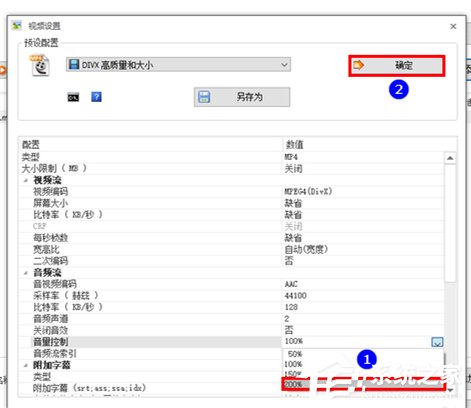Screen dimensions: 471x408
Task: Select the 视频编码 row
Action: [x=232, y=192]
